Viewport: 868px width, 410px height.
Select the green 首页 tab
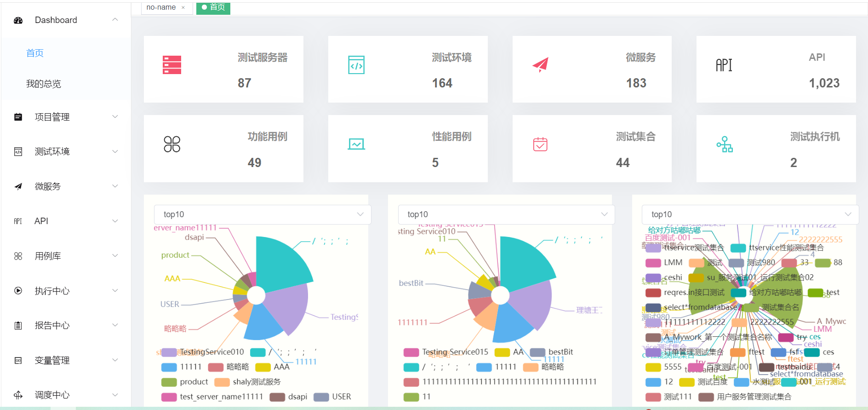(x=213, y=7)
